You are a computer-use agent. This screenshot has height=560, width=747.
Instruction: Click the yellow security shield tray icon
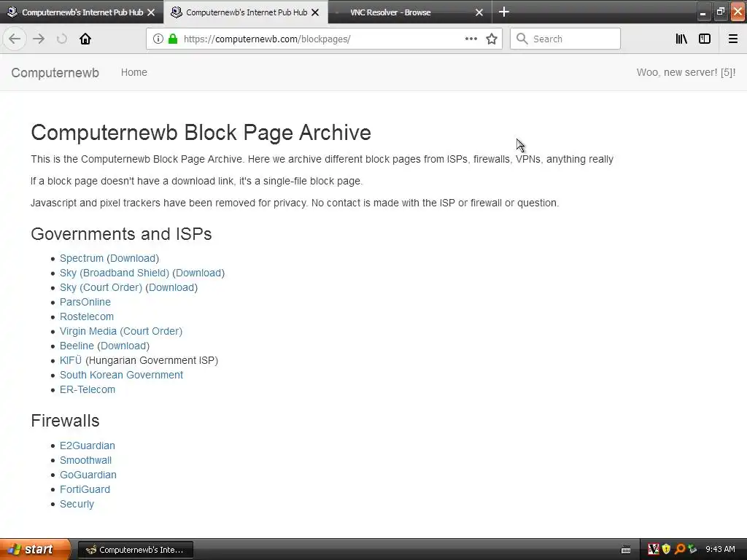(667, 550)
